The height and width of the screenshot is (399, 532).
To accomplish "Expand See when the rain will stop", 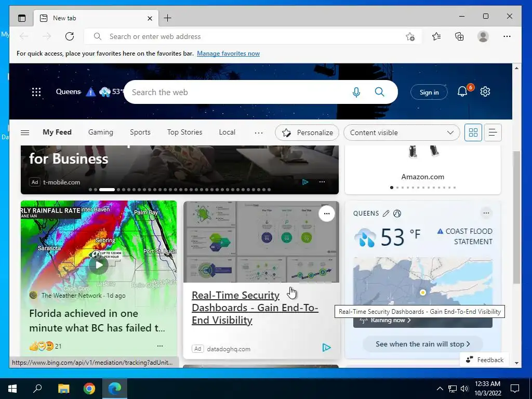I will tap(422, 344).
